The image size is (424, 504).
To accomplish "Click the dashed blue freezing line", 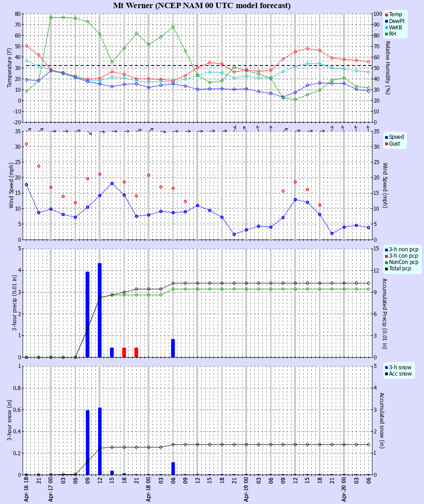I will [195, 65].
